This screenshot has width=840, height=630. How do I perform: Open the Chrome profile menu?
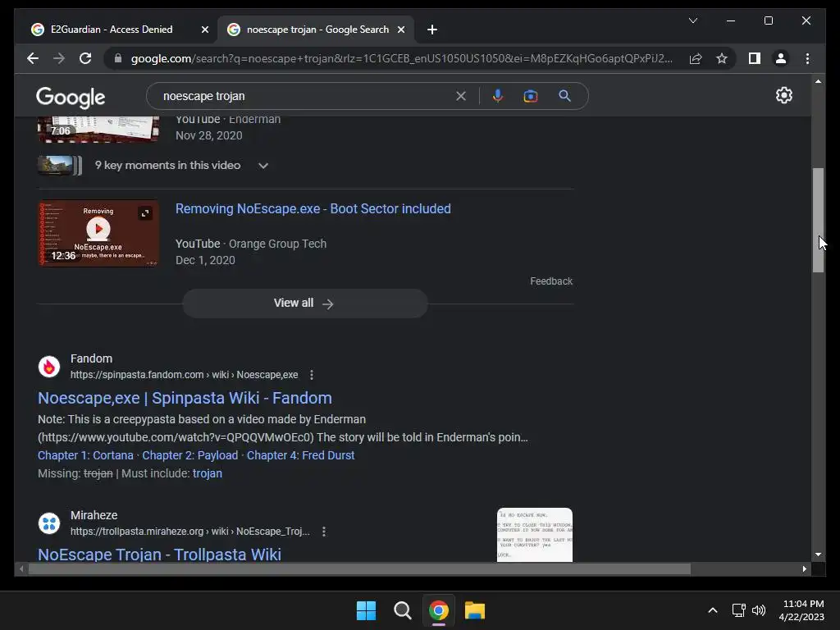click(x=781, y=58)
